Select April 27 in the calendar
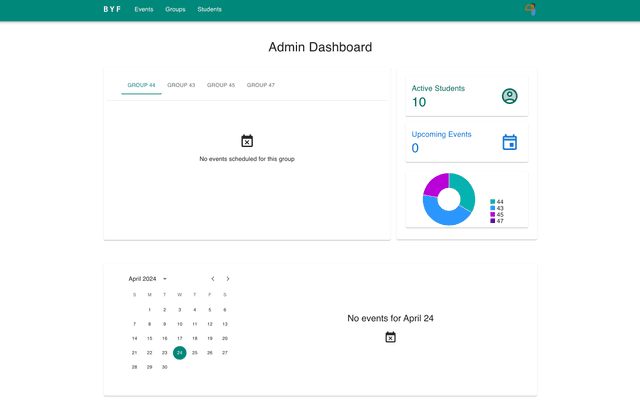The width and height of the screenshot is (640, 402). (225, 353)
